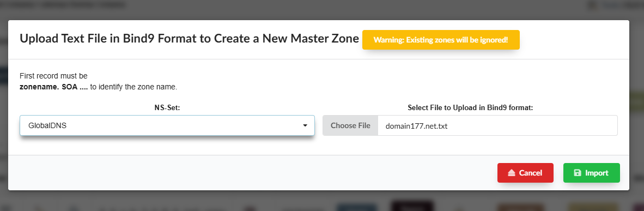Click the domain177.net.txt file name field
The image size is (644, 211).
point(497,125)
